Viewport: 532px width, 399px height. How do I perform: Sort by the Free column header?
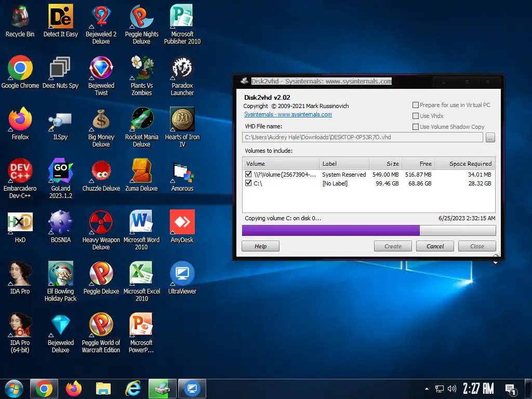point(418,164)
